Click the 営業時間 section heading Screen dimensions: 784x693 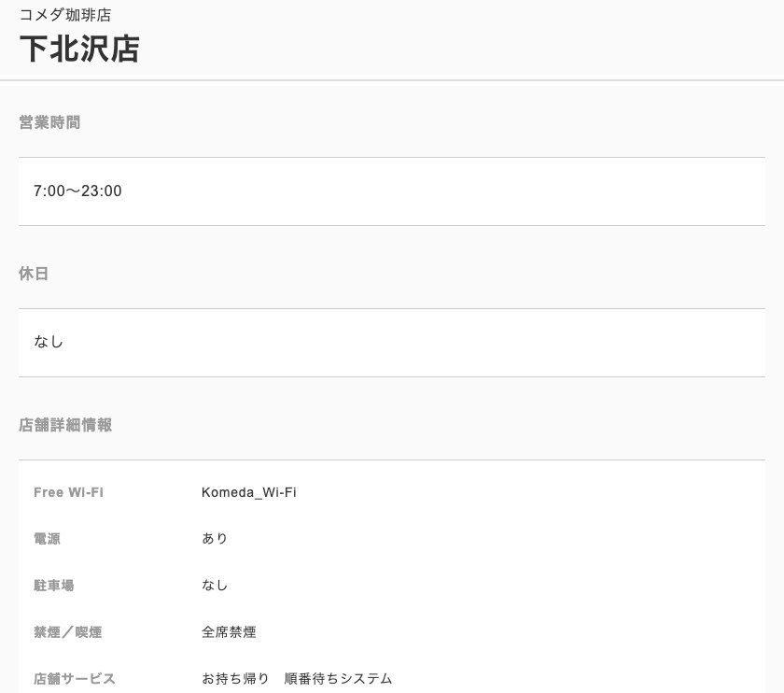click(49, 122)
